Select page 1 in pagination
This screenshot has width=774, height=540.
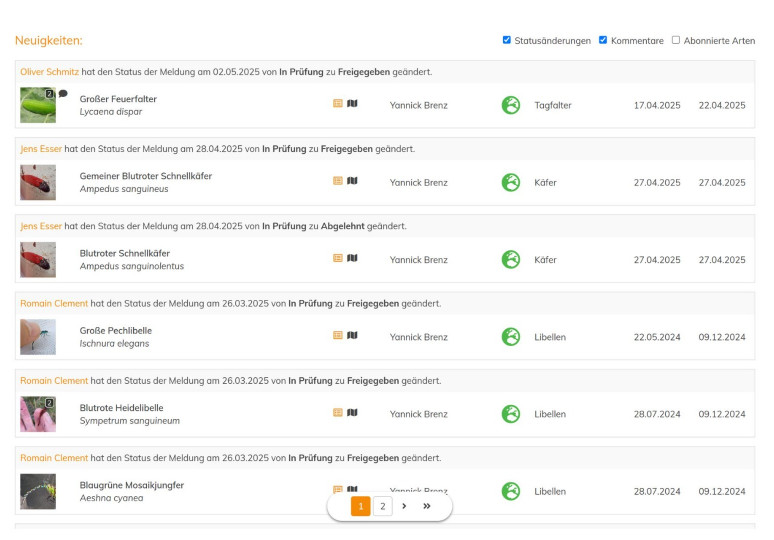tap(360, 507)
